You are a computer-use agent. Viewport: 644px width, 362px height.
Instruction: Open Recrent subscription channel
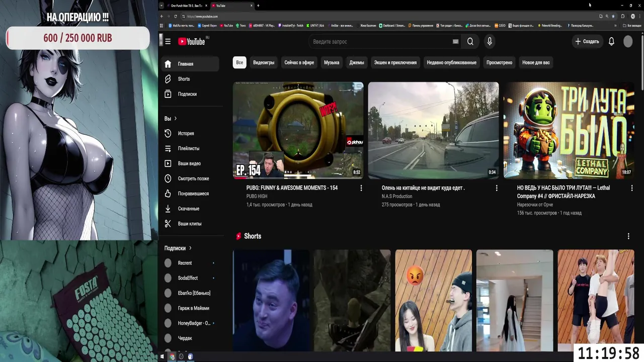(x=190, y=263)
